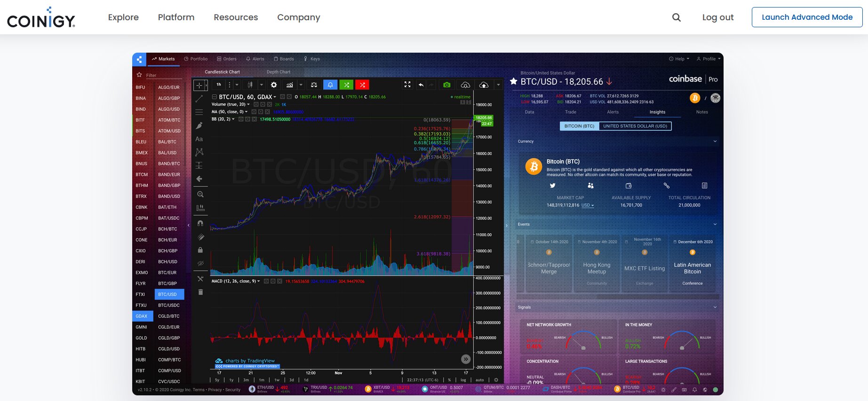
Task: Open the indicators chart icon
Action: pyautogui.click(x=290, y=85)
